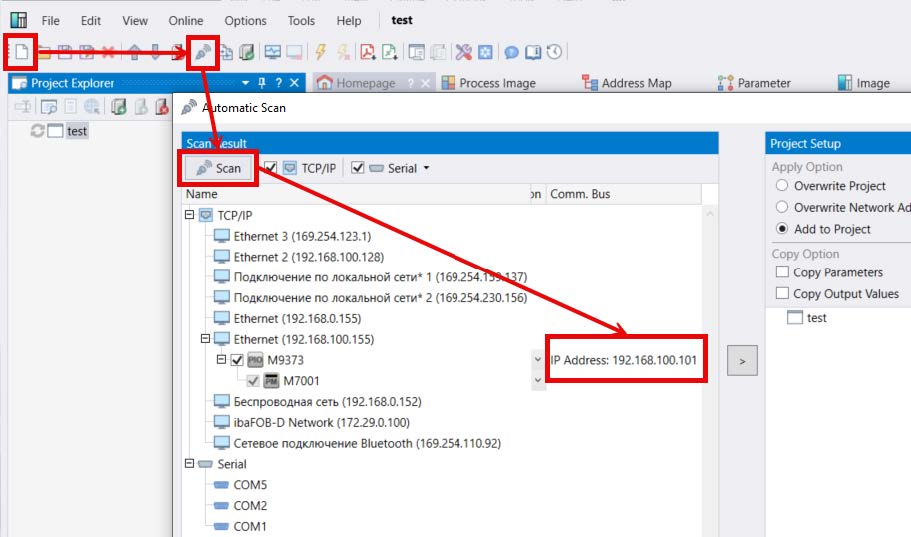Screen dimensions: 911x537
Task: Pin the Project Explorer panel
Action: coord(262,83)
